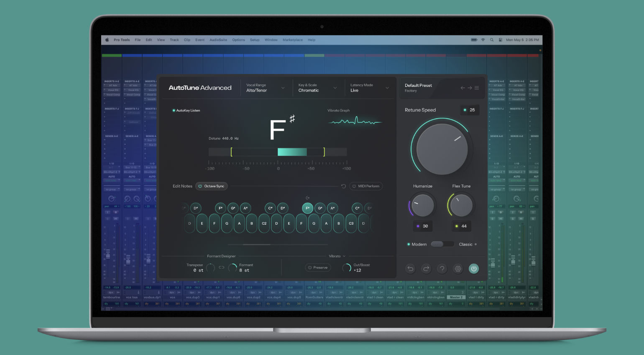644x355 pixels.
Task: Toggle the Preserve vibrato button
Action: pos(318,268)
